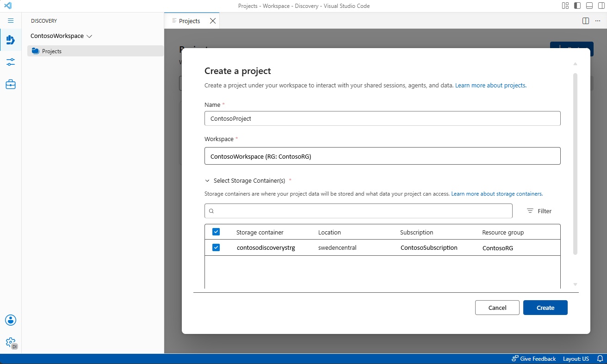Click the swedencentral location cell
607x364 pixels.
pos(337,248)
